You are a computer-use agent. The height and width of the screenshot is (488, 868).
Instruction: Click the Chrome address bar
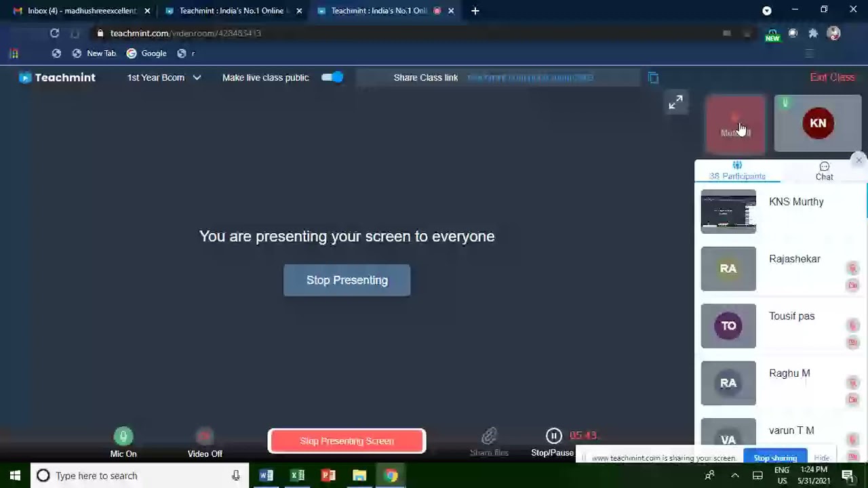[407, 33]
